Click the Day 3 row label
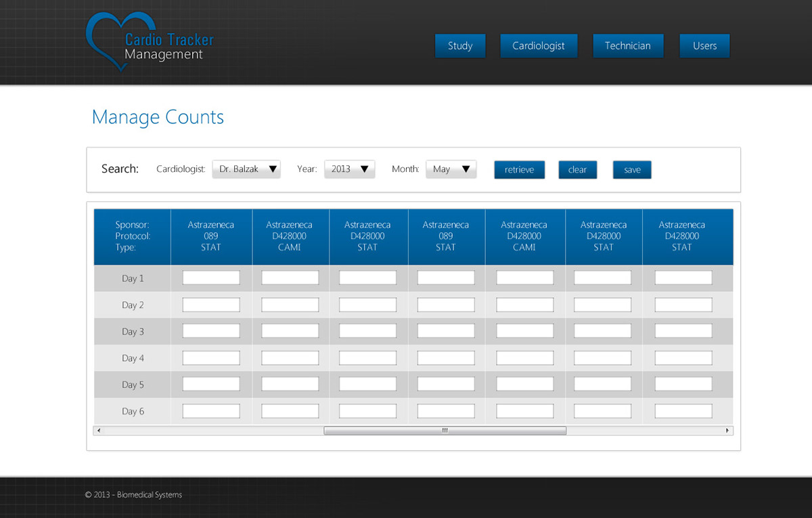The image size is (812, 518). tap(133, 331)
